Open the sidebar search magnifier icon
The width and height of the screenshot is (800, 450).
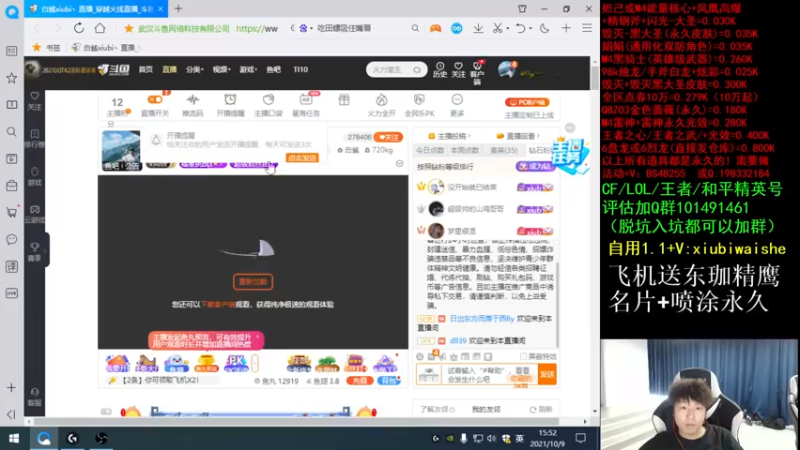click(11, 132)
